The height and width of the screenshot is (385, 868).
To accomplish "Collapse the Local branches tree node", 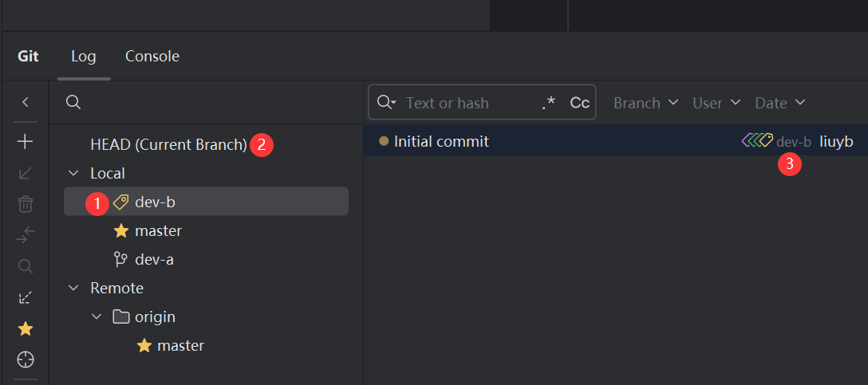I will 74,173.
